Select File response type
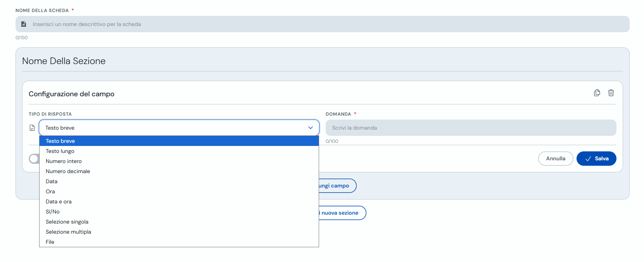The height and width of the screenshot is (262, 644). point(179,242)
